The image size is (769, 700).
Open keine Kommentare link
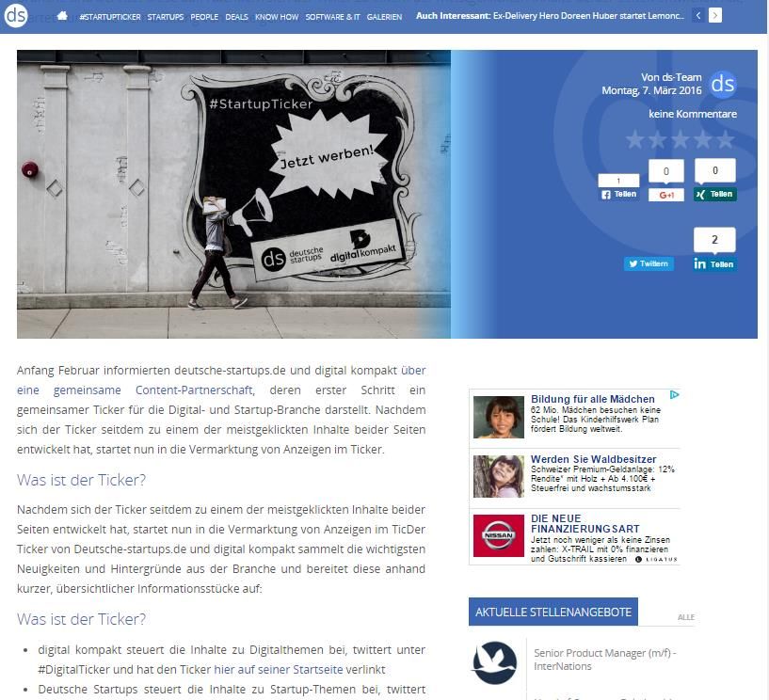(x=693, y=114)
